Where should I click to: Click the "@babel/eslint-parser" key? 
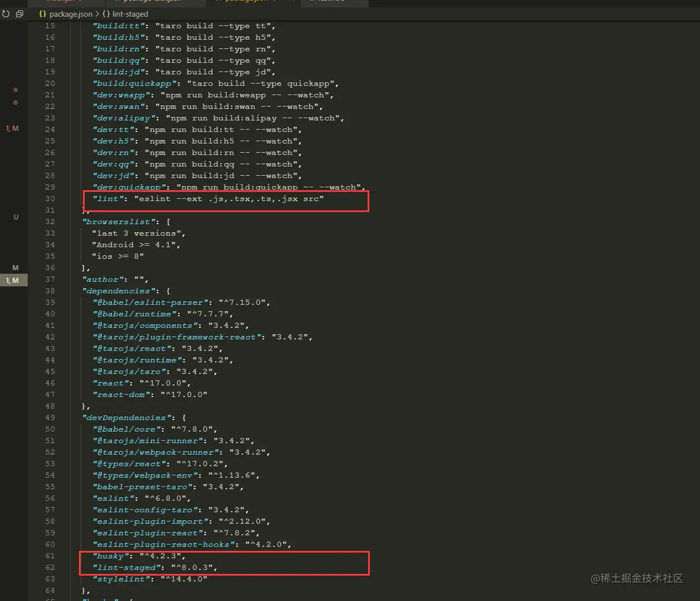(x=150, y=303)
